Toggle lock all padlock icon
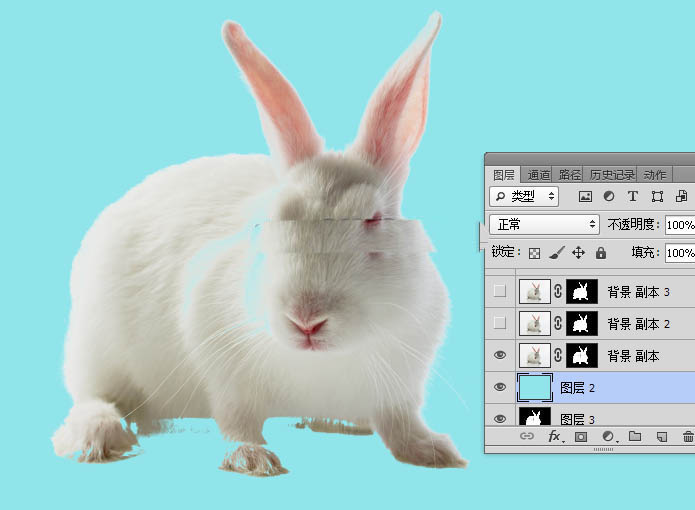The width and height of the screenshot is (695, 510). [601, 253]
